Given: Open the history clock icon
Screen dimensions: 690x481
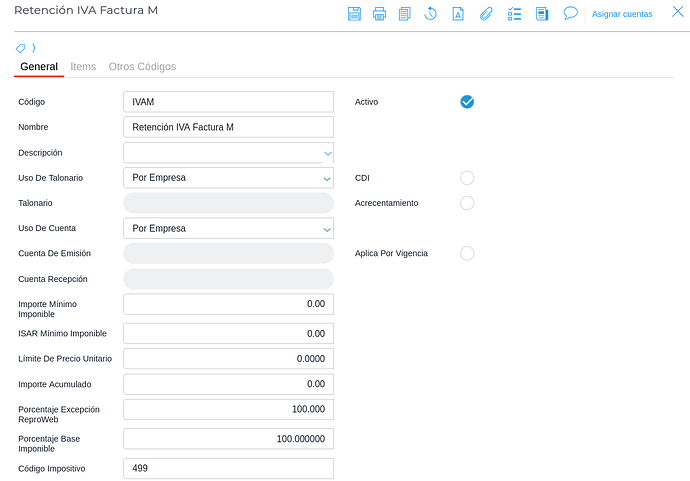Looking at the screenshot, I should 431,14.
